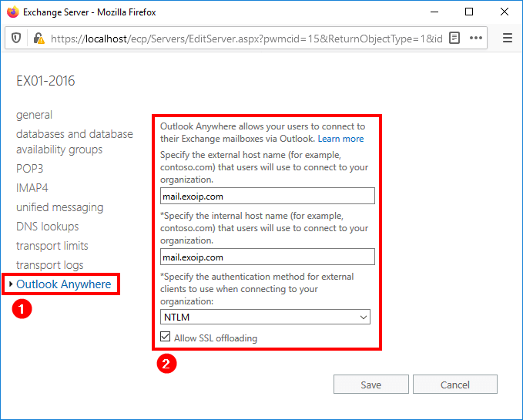Select the general section
The height and width of the screenshot is (420, 523).
click(34, 115)
